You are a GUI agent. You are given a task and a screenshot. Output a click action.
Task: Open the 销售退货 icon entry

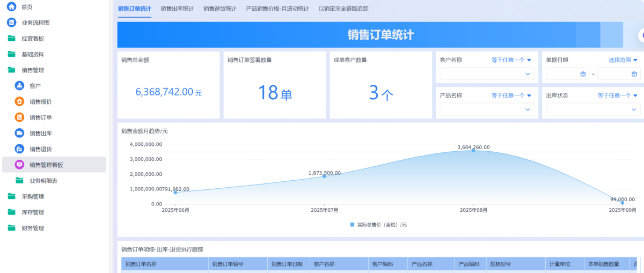pyautogui.click(x=19, y=149)
